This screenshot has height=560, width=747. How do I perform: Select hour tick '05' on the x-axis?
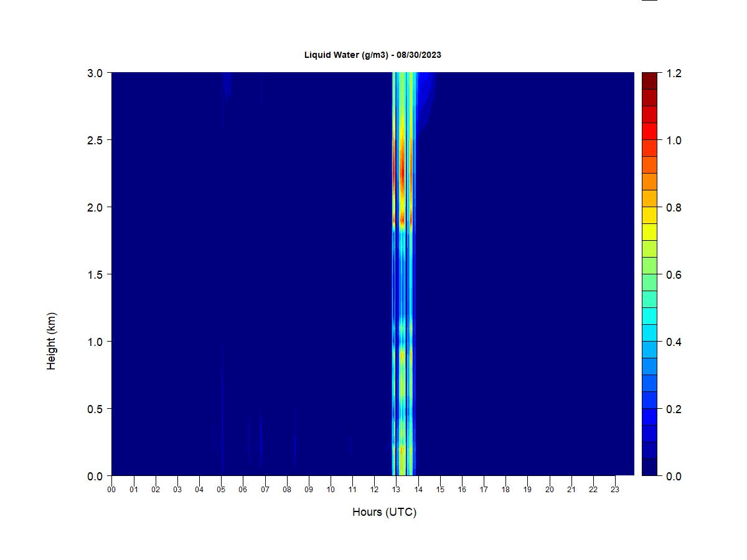pos(221,490)
